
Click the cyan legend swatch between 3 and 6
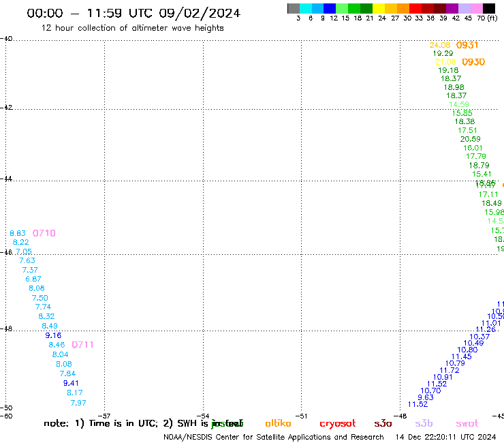click(x=306, y=8)
